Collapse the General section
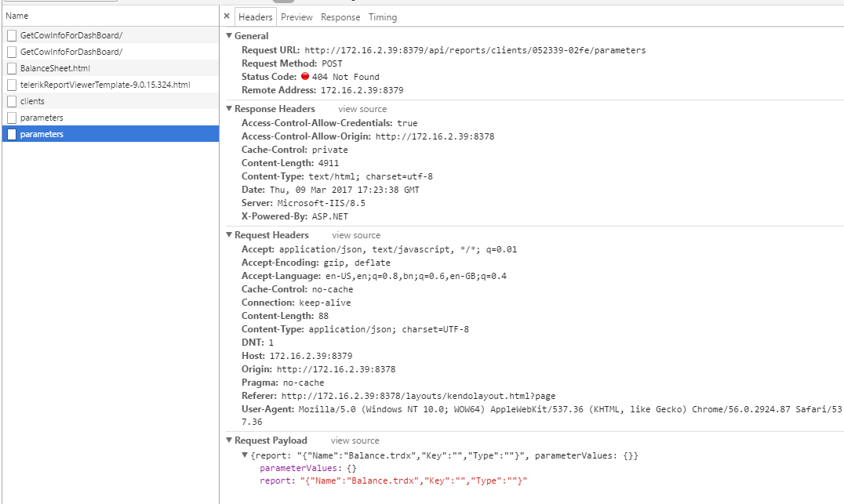 coord(229,36)
